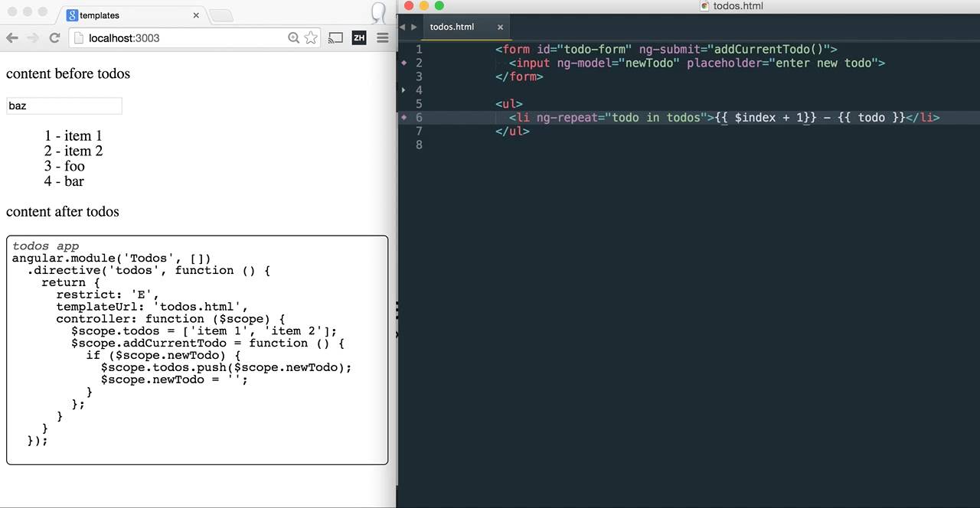Click the '2 - item 2' list entry
The width and height of the screenshot is (980, 508).
(73, 151)
